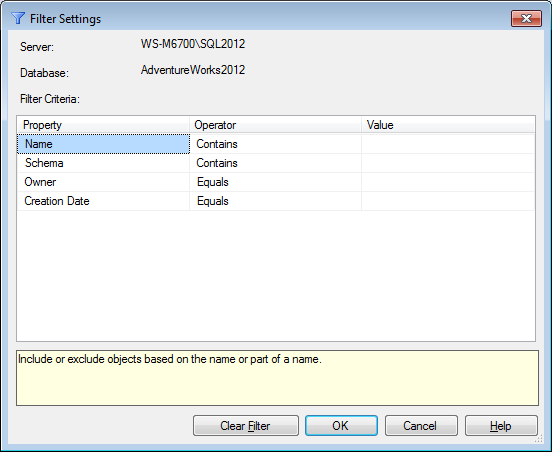Close the Filter Settings dialog
Image resolution: width=552 pixels, height=452 pixels.
coord(526,18)
